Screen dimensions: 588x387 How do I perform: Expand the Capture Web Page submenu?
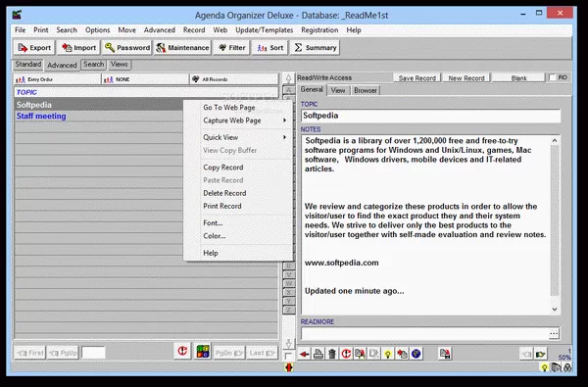[x=238, y=121]
